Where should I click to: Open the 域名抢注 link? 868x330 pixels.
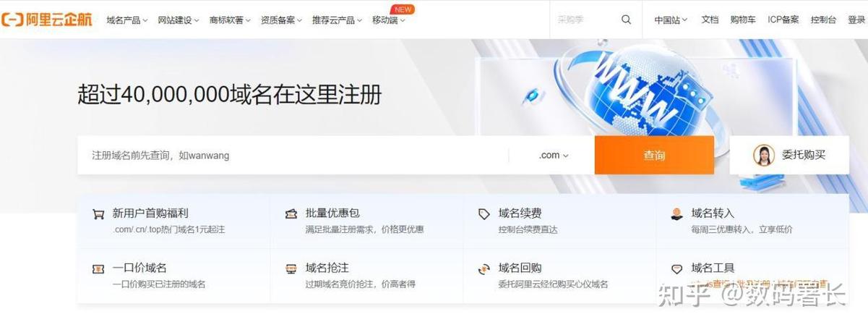pyautogui.click(x=327, y=268)
